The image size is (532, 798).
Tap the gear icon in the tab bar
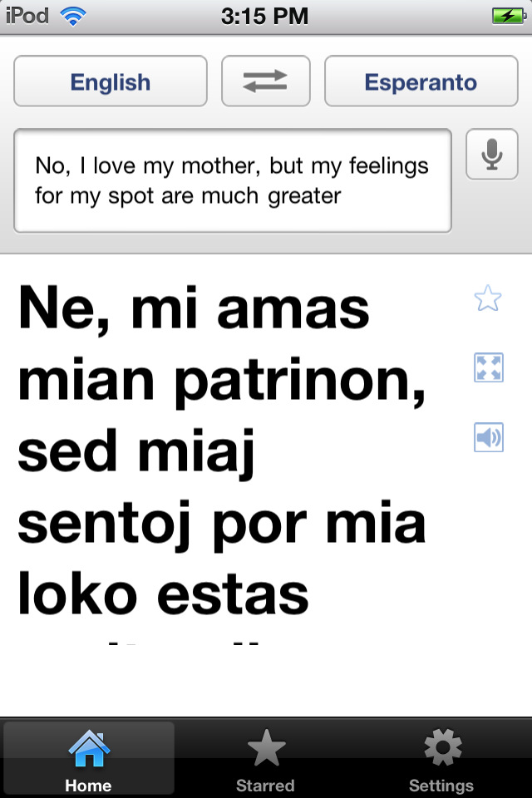(443, 747)
